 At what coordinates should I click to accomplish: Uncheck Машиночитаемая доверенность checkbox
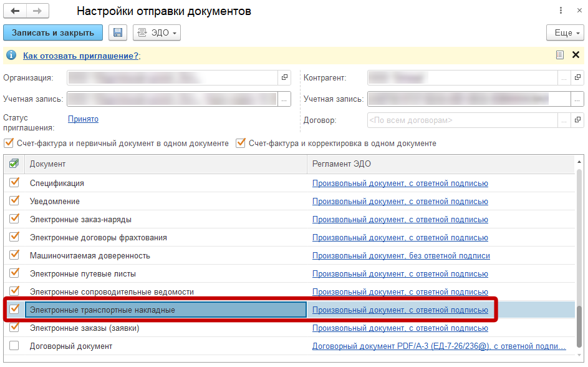coord(14,255)
